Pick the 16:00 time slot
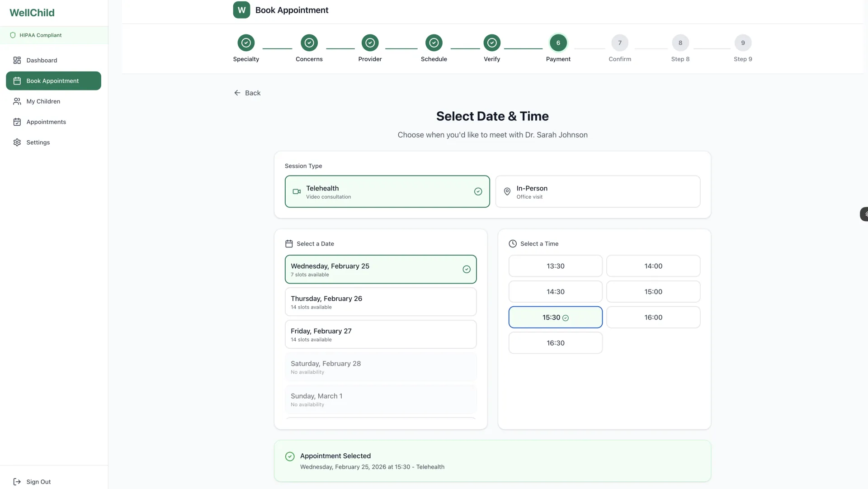This screenshot has width=868, height=489. point(653,318)
